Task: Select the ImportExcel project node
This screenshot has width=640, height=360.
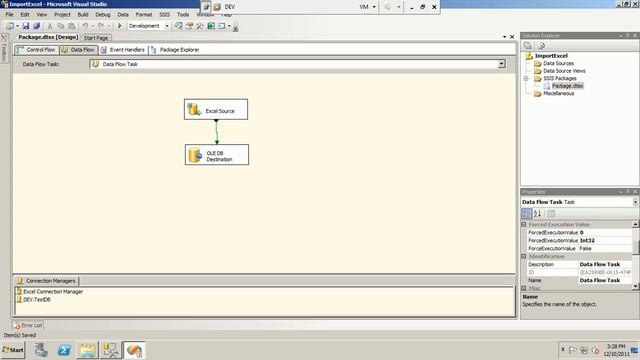Action: coord(551,56)
